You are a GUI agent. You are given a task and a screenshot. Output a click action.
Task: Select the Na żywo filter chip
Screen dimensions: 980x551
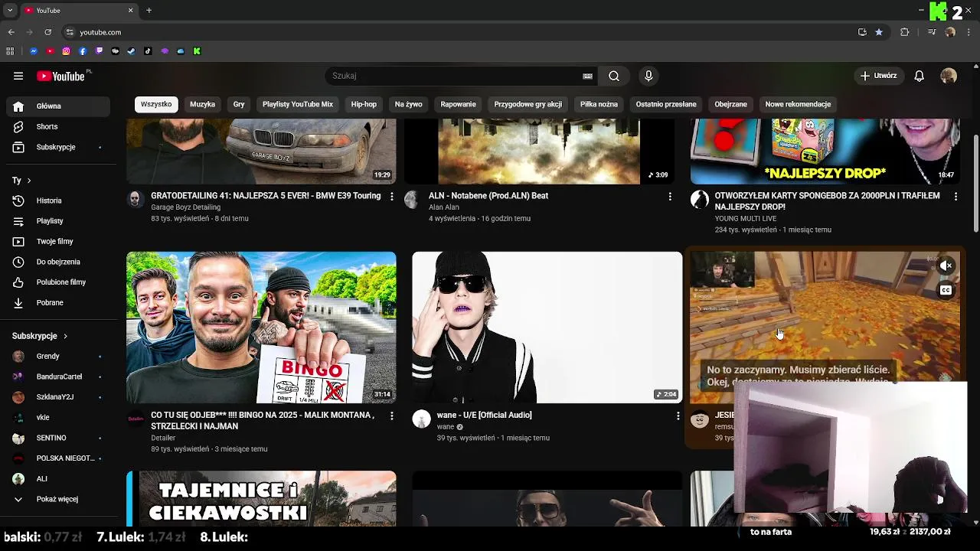point(408,104)
